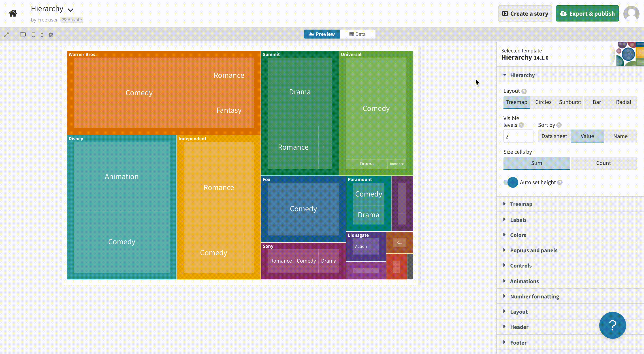Click the Warner Bros. Comedy cell
This screenshot has width=644, height=354.
139,93
